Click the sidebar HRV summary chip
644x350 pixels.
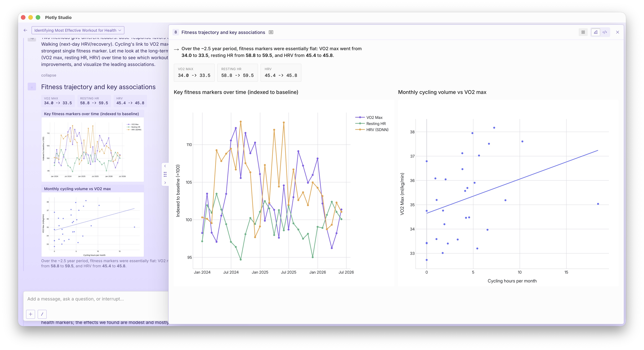(130, 101)
